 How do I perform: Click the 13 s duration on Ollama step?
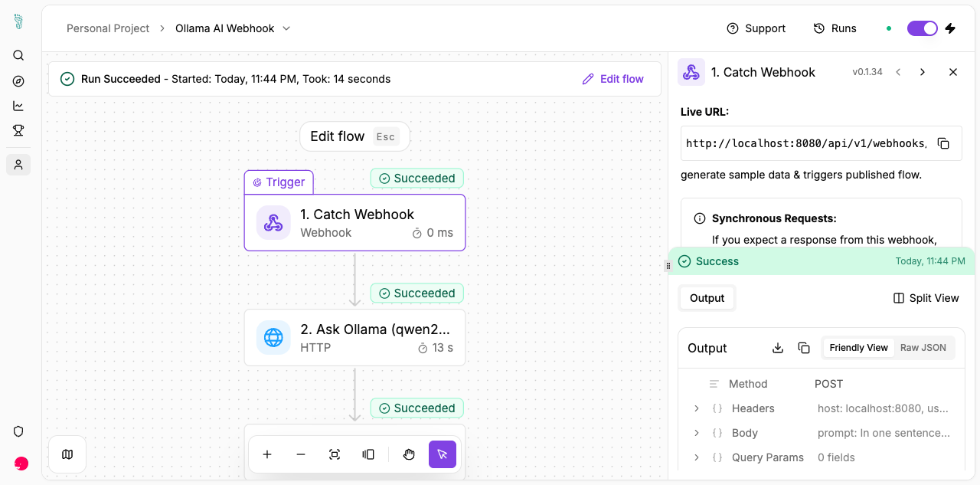click(436, 348)
